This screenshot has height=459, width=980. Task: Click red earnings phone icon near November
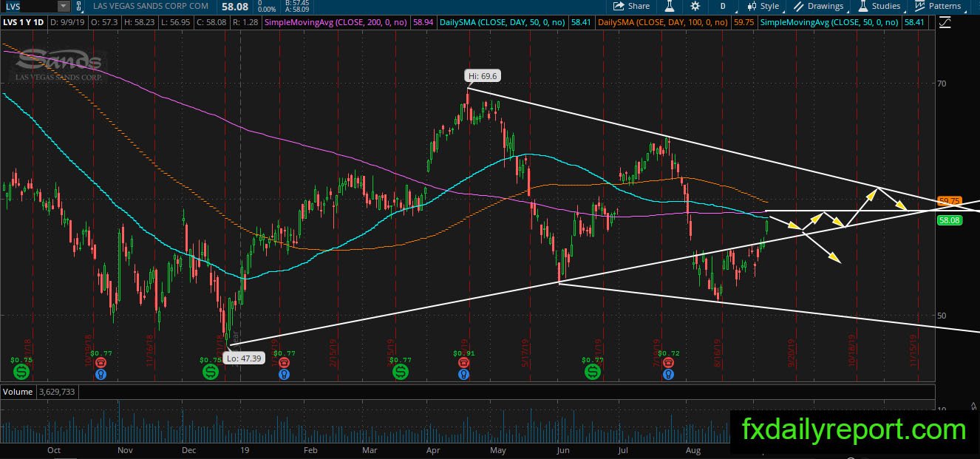pos(100,364)
